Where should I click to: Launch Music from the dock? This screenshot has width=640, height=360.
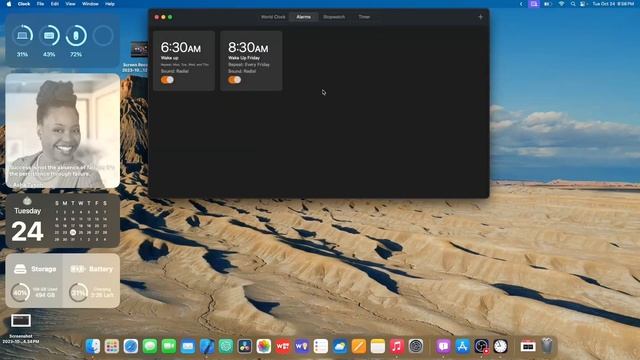point(397,346)
